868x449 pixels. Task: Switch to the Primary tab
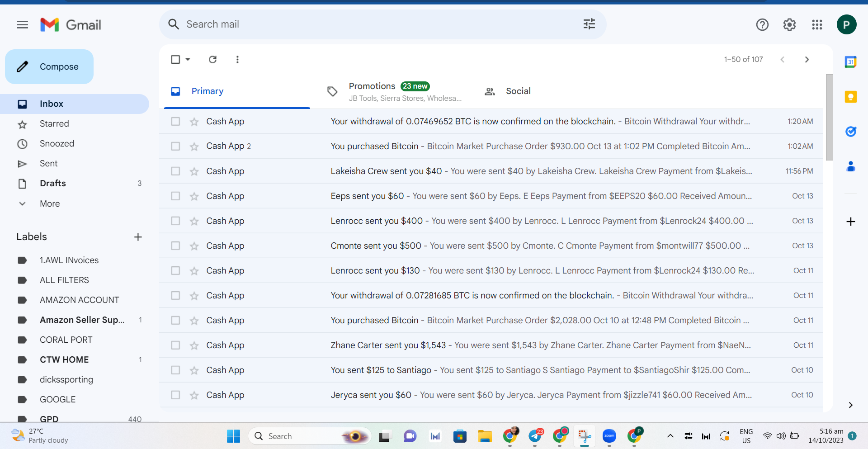pyautogui.click(x=237, y=91)
